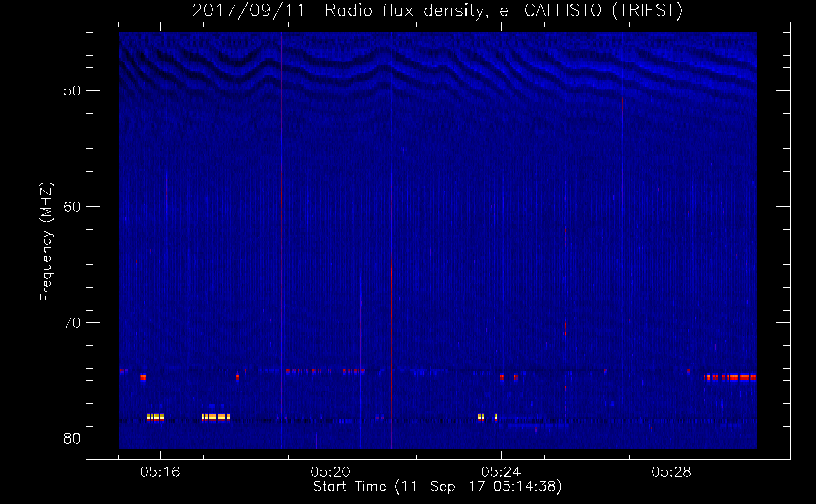Viewport: 816px width, 504px height.
Task: Click the 70 frequency tick label
Action: click(x=72, y=323)
